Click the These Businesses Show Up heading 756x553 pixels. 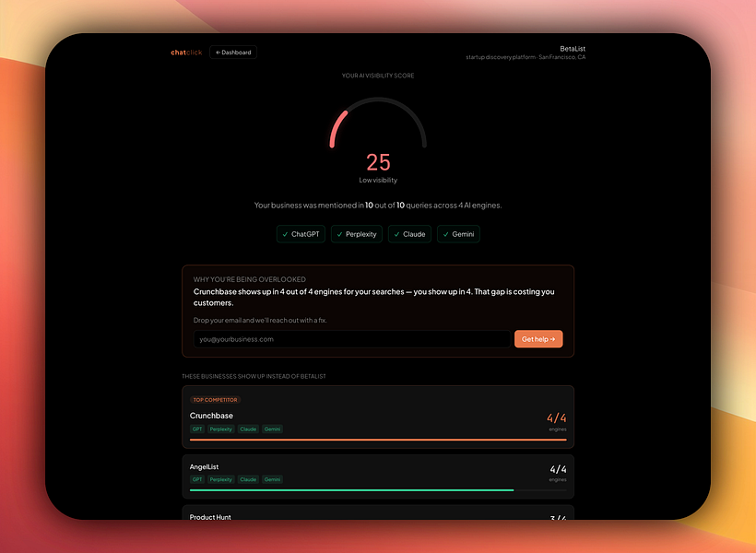pos(254,377)
